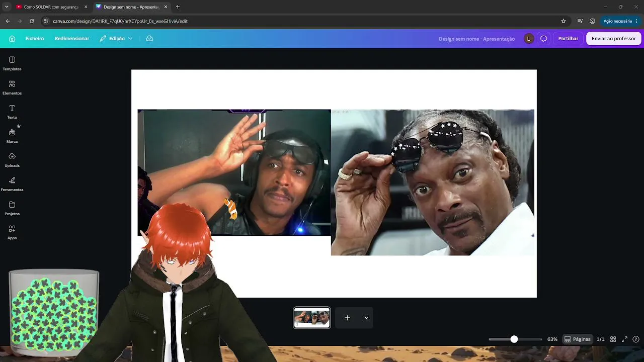Open a new browser tab
Viewport: 644px width, 362px height.
tap(178, 7)
